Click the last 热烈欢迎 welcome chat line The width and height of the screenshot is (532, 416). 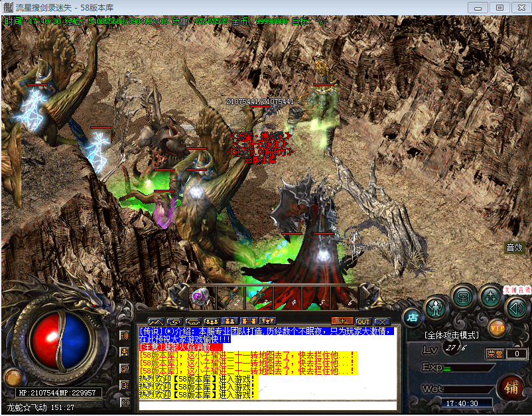[x=197, y=395]
